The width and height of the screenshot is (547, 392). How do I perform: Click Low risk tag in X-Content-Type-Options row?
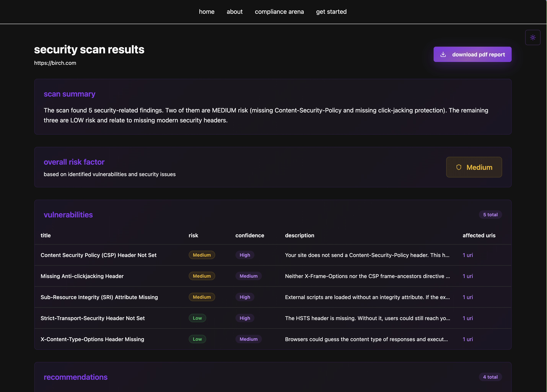197,339
